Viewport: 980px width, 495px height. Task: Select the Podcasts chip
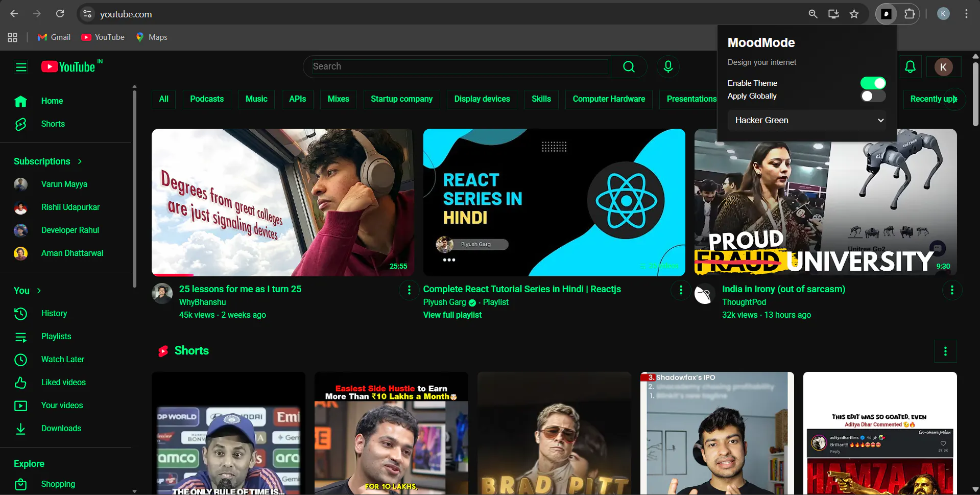(x=207, y=99)
